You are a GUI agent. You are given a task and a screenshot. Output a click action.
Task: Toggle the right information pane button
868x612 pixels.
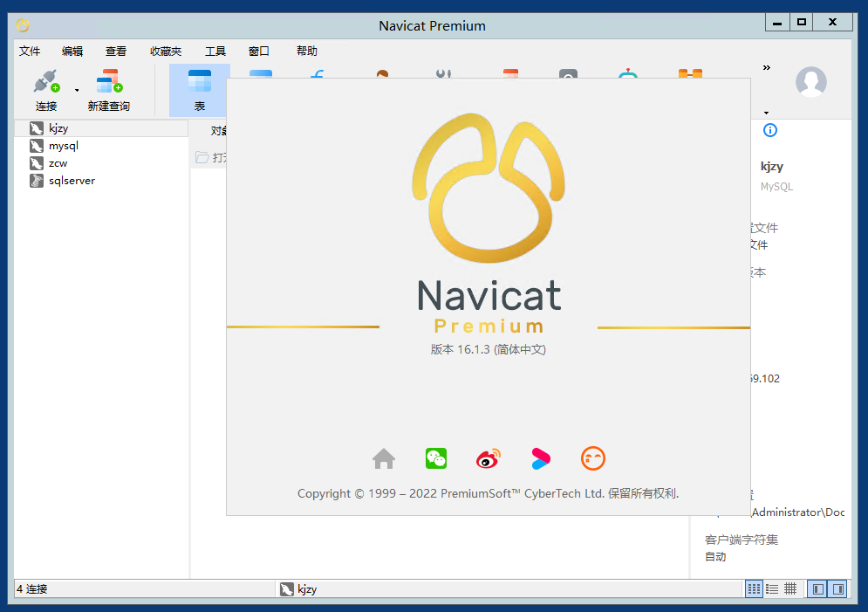pyautogui.click(x=838, y=588)
